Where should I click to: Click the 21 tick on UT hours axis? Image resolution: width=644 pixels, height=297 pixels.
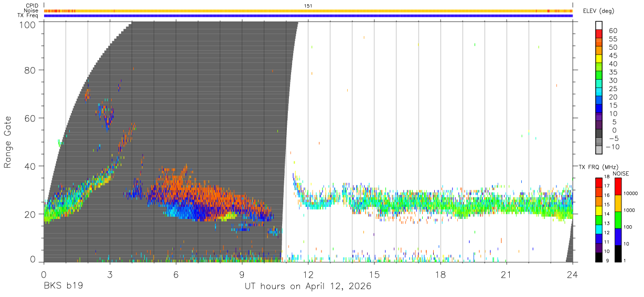click(x=506, y=274)
